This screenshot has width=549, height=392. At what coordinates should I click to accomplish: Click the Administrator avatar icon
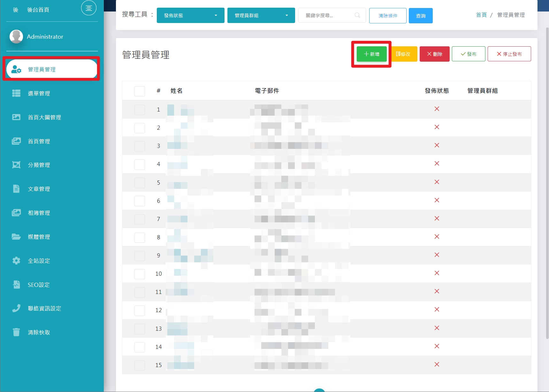tap(16, 36)
